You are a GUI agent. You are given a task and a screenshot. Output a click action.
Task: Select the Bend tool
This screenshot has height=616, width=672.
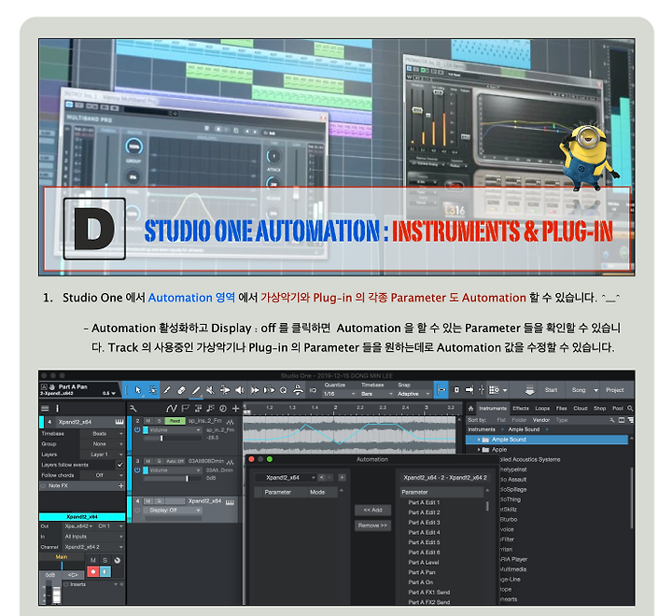[x=225, y=390]
